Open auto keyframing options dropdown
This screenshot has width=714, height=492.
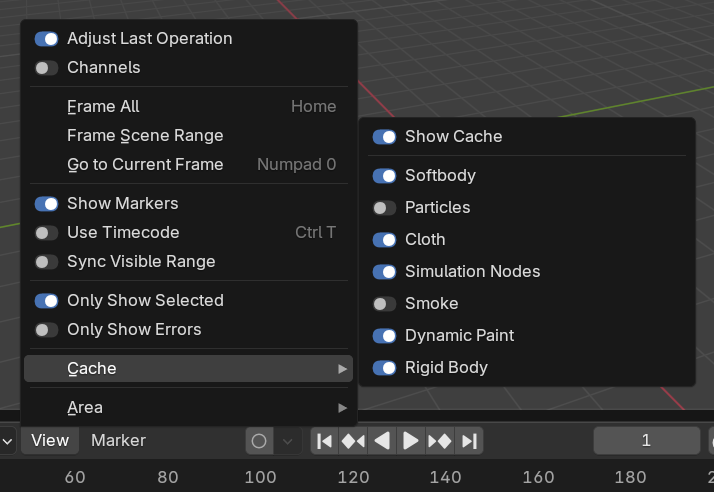pyautogui.click(x=288, y=441)
